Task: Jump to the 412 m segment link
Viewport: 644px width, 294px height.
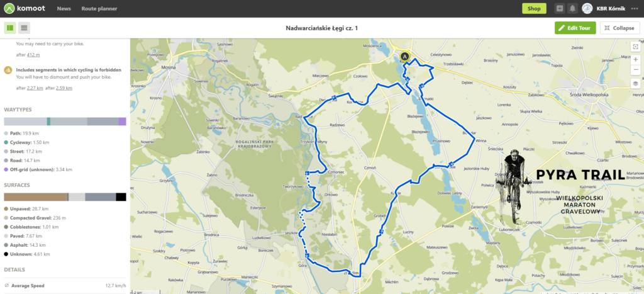Action: (33, 55)
